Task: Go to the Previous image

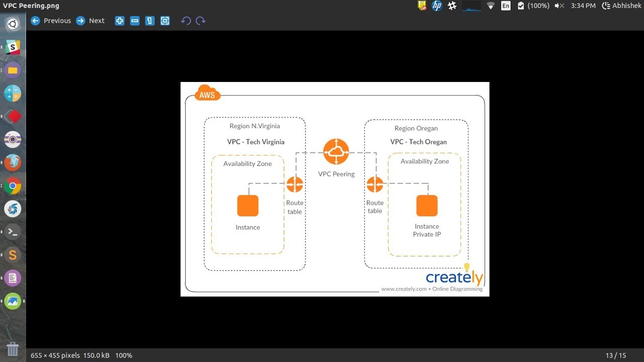Action: [x=51, y=21]
